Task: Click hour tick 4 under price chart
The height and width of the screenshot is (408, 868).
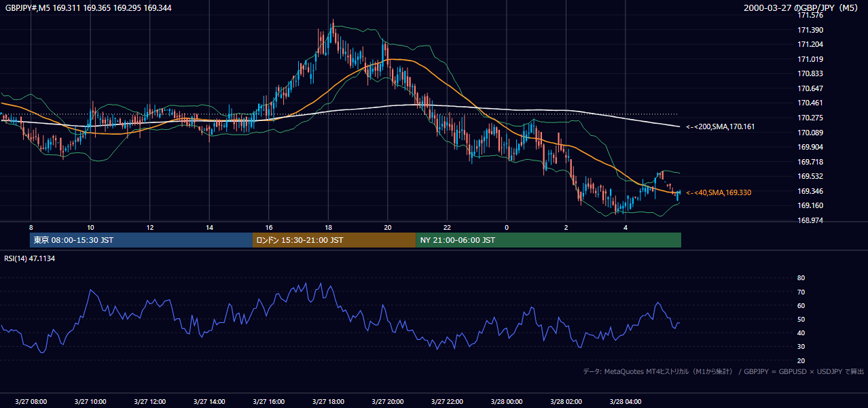Action: 626,228
